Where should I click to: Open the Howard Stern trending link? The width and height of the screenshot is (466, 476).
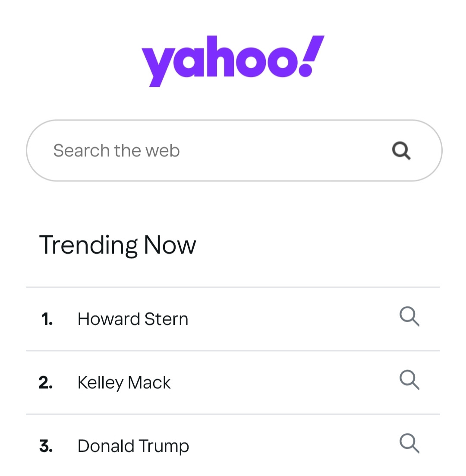click(133, 319)
